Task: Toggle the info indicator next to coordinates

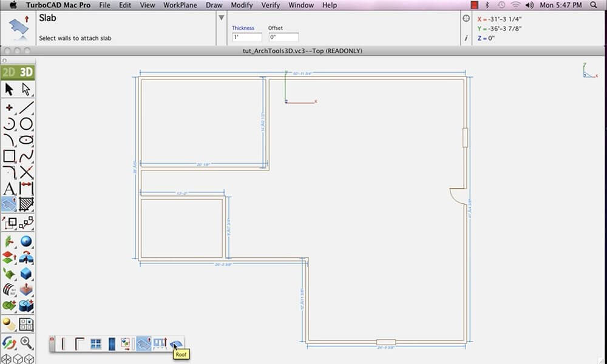Action: (x=466, y=38)
